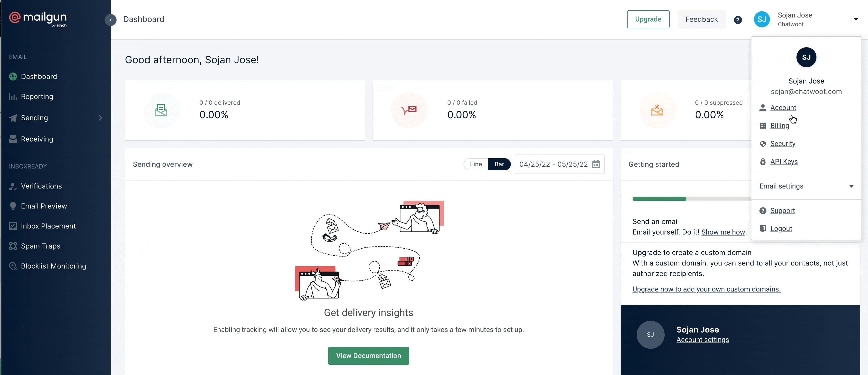Select the Bar chart toggle
This screenshot has height=375, width=868.
(499, 164)
